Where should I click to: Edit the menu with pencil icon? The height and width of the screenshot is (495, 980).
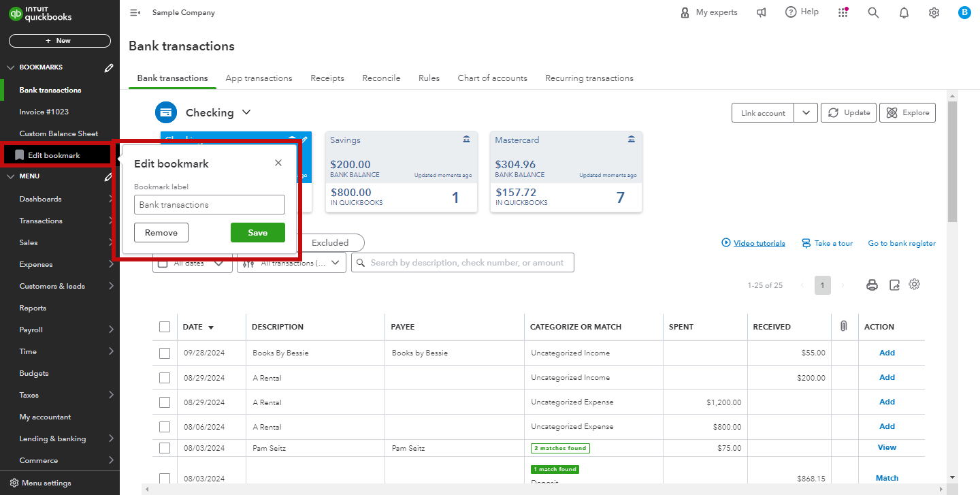tap(108, 176)
